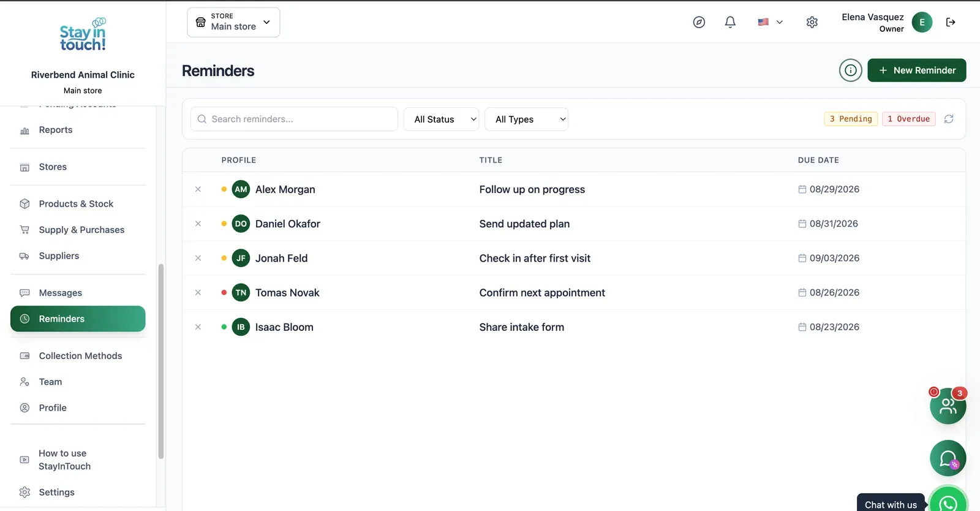The height and width of the screenshot is (511, 980).
Task: Open Products & Stock section
Action: [x=78, y=204]
